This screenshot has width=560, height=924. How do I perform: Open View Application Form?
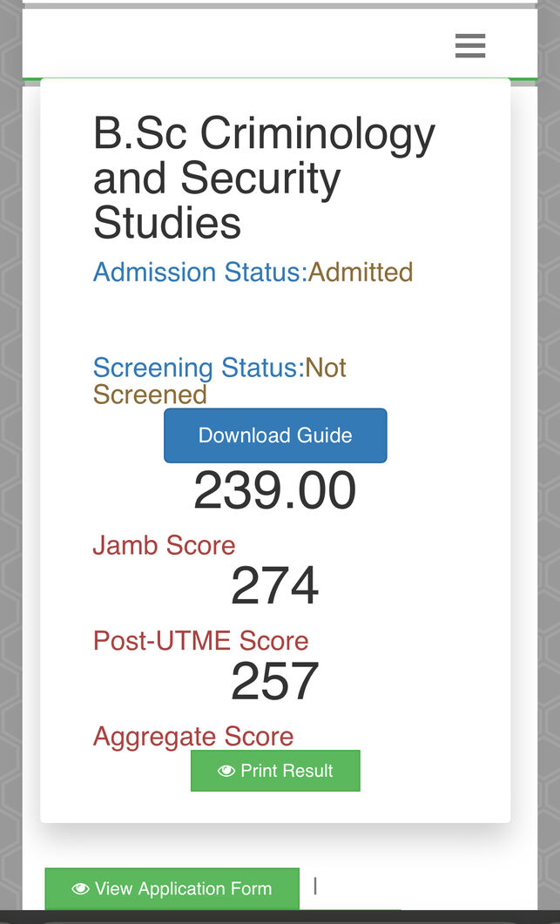point(172,888)
